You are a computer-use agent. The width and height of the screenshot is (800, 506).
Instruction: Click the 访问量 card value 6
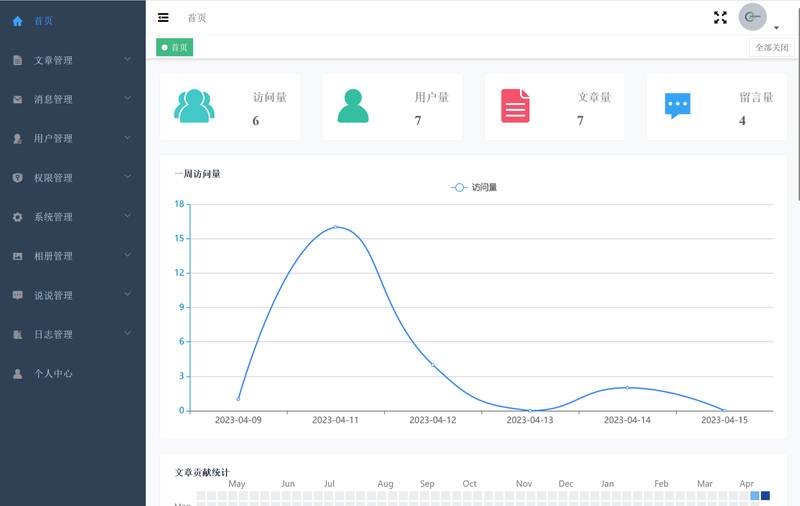[256, 121]
